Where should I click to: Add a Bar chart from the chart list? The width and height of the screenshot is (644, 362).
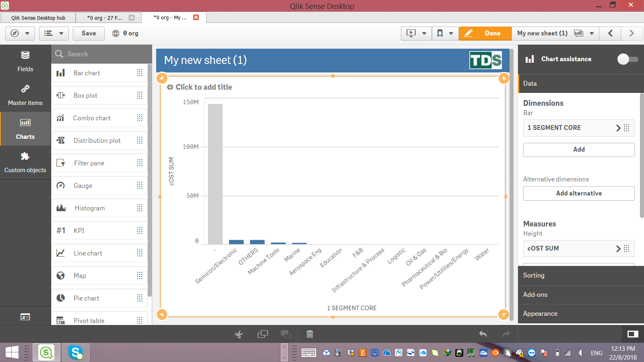click(x=99, y=73)
